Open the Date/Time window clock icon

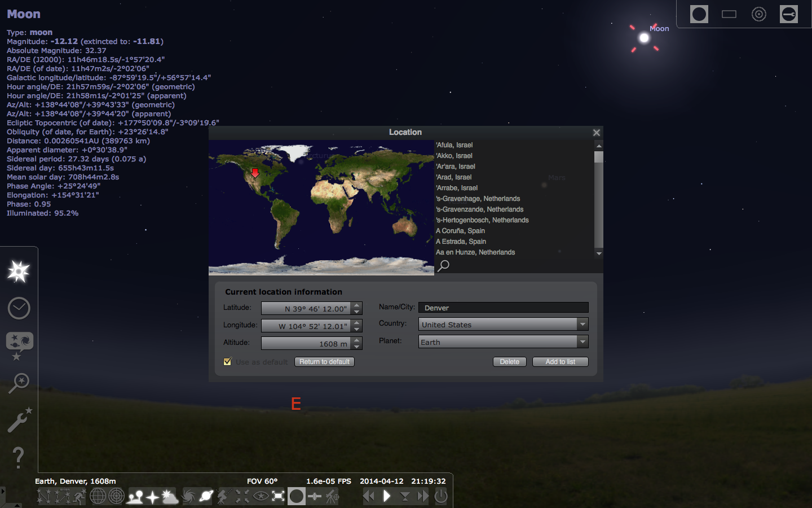pos(19,308)
